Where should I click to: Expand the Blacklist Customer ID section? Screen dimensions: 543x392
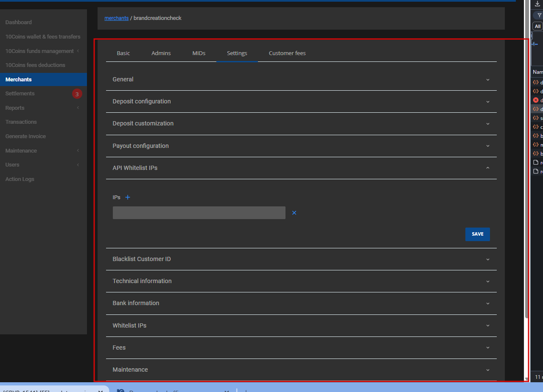(301, 259)
